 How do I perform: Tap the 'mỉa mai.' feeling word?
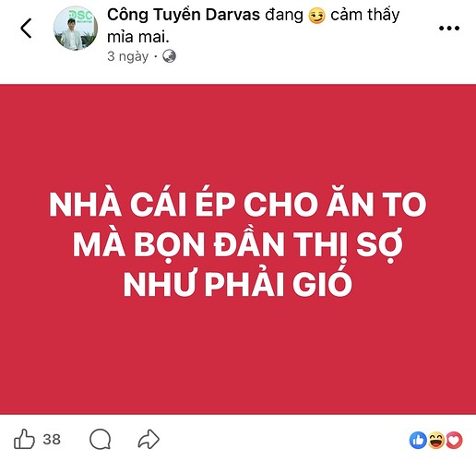[x=138, y=37]
